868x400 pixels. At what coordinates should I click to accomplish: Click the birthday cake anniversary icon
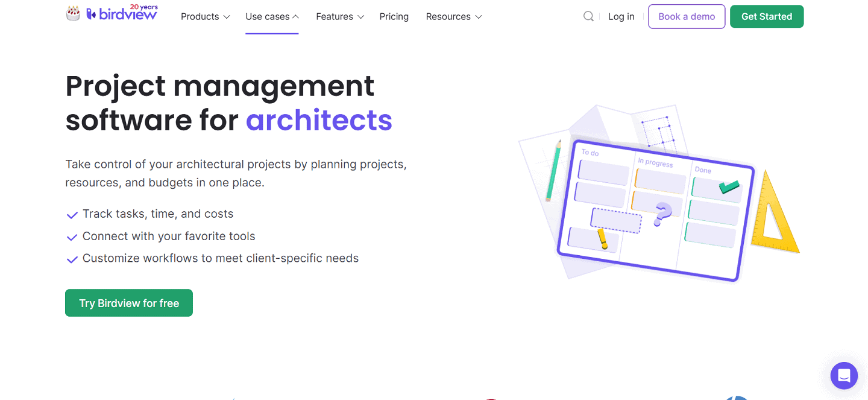tap(73, 12)
